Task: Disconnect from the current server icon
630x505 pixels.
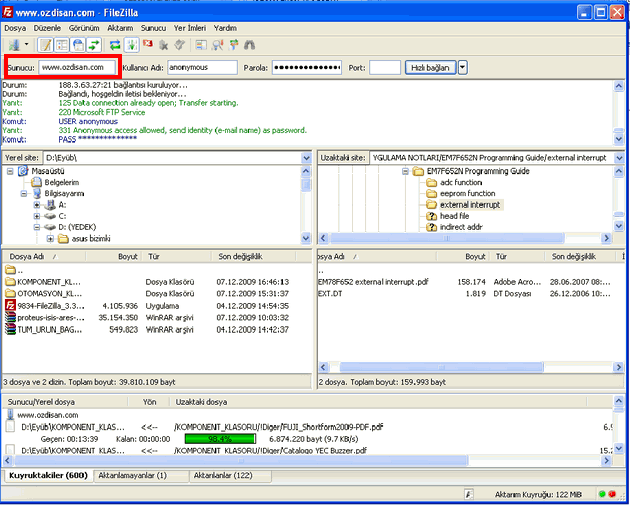Action: coord(164,45)
